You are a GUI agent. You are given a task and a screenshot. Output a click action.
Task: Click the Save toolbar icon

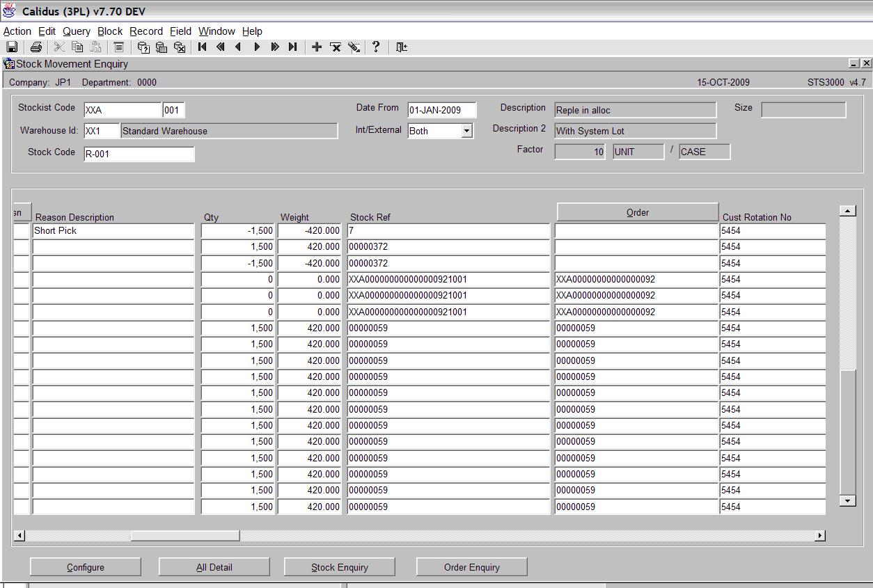click(12, 47)
